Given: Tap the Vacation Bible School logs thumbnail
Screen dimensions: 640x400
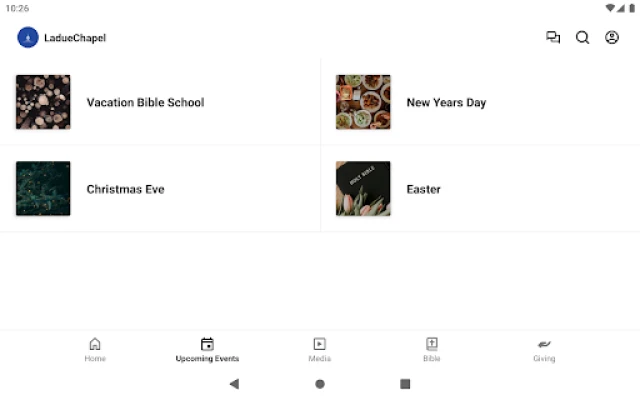Looking at the screenshot, I should 43,102.
